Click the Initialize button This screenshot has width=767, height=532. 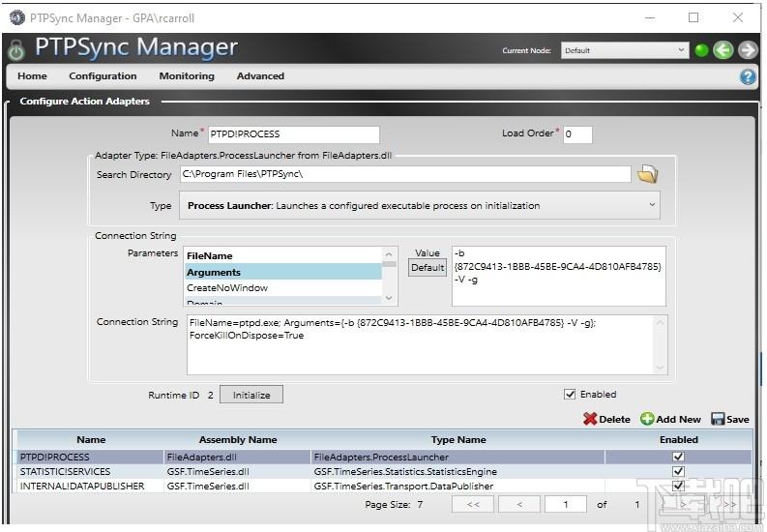pos(251,395)
